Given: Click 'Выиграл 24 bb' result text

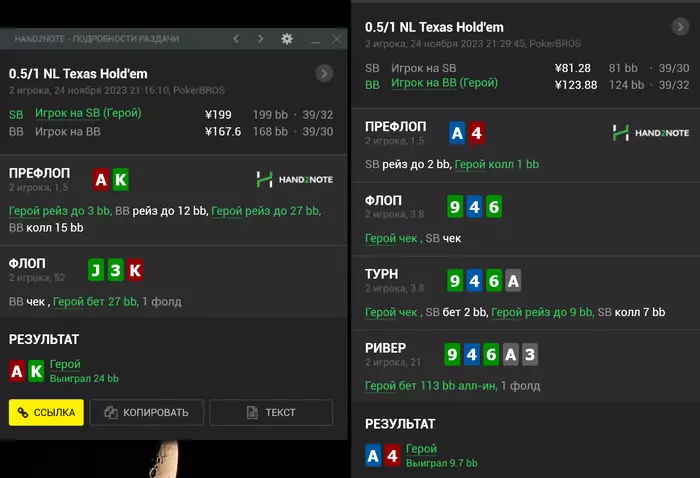Looking at the screenshot, I should tap(84, 378).
